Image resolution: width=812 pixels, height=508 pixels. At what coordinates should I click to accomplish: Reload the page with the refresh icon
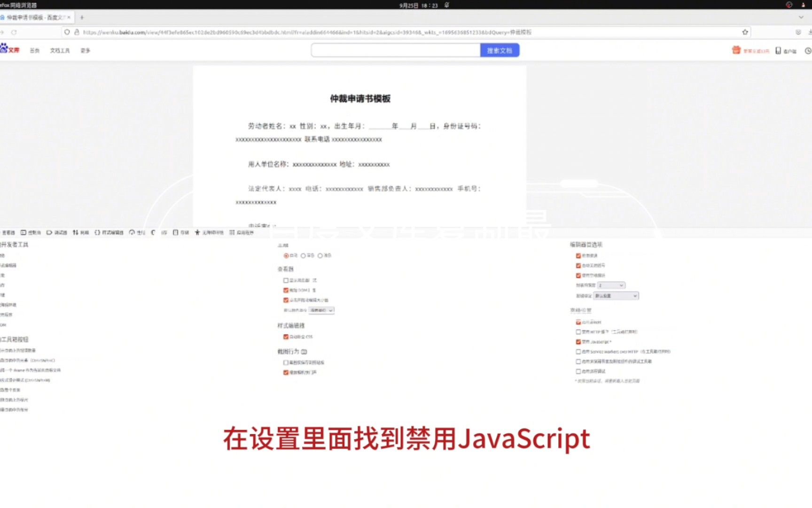(x=14, y=32)
